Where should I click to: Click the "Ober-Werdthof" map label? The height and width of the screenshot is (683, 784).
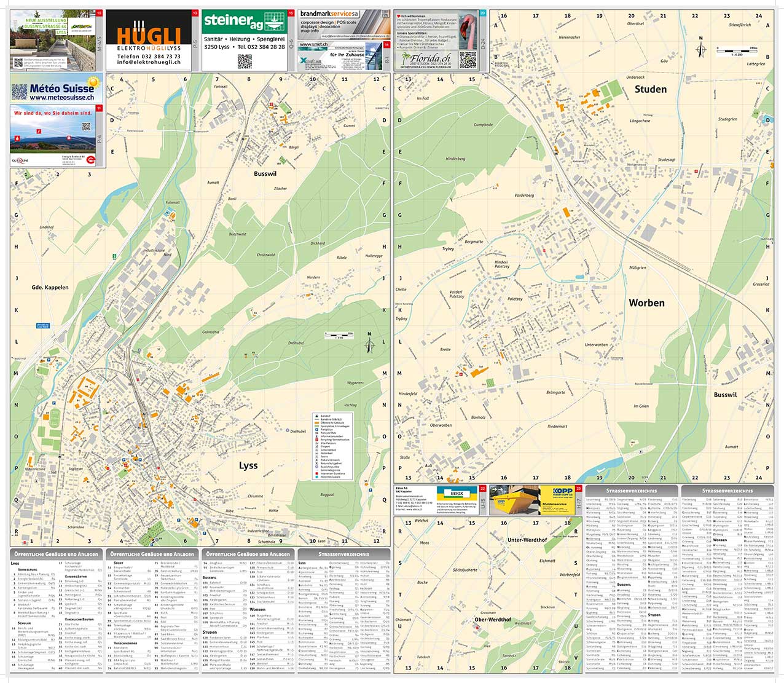pyautogui.click(x=493, y=620)
